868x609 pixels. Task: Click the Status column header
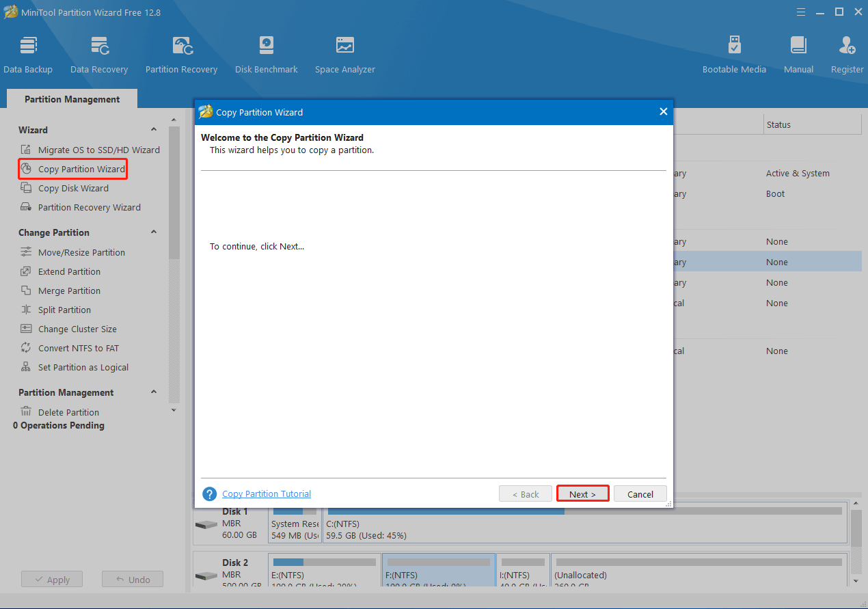tap(812, 124)
